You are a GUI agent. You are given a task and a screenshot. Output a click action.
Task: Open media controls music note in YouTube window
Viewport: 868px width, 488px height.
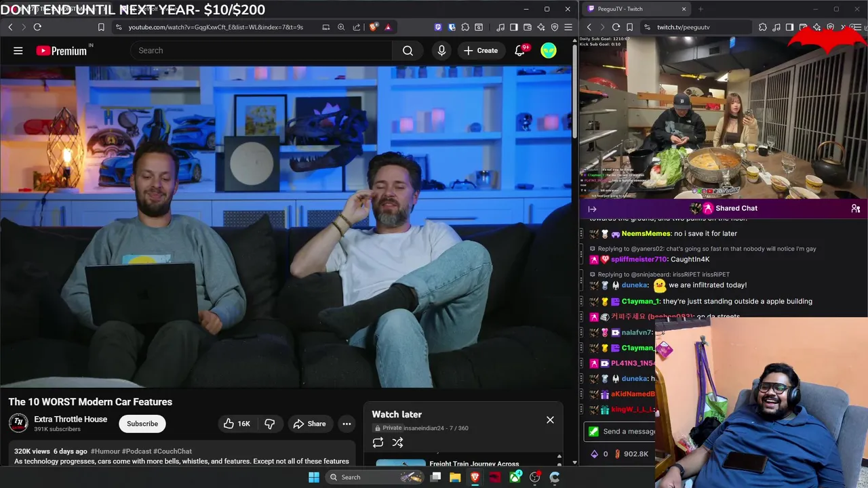point(500,27)
